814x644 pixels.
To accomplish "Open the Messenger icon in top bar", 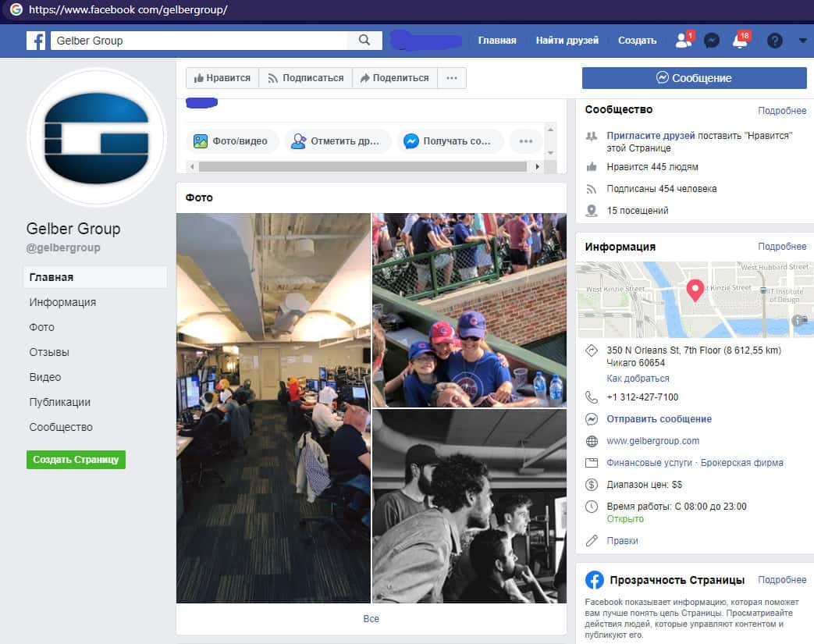I will [711, 41].
